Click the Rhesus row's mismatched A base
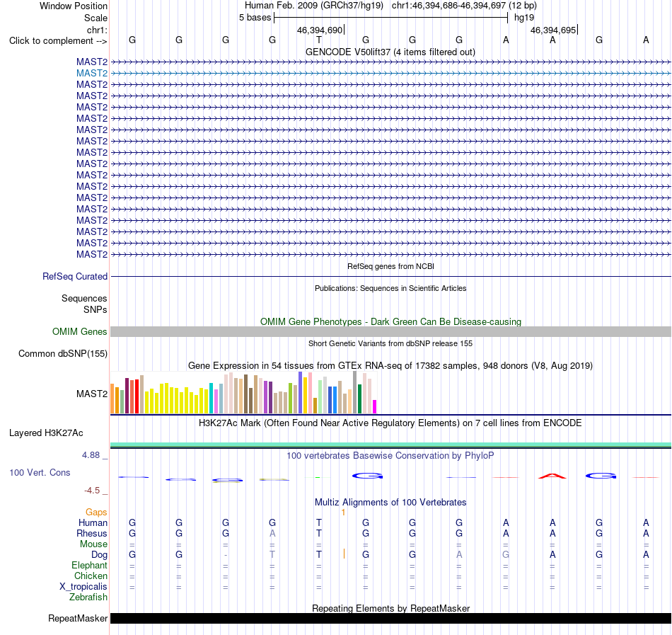This screenshot has height=635, width=672. click(x=272, y=533)
